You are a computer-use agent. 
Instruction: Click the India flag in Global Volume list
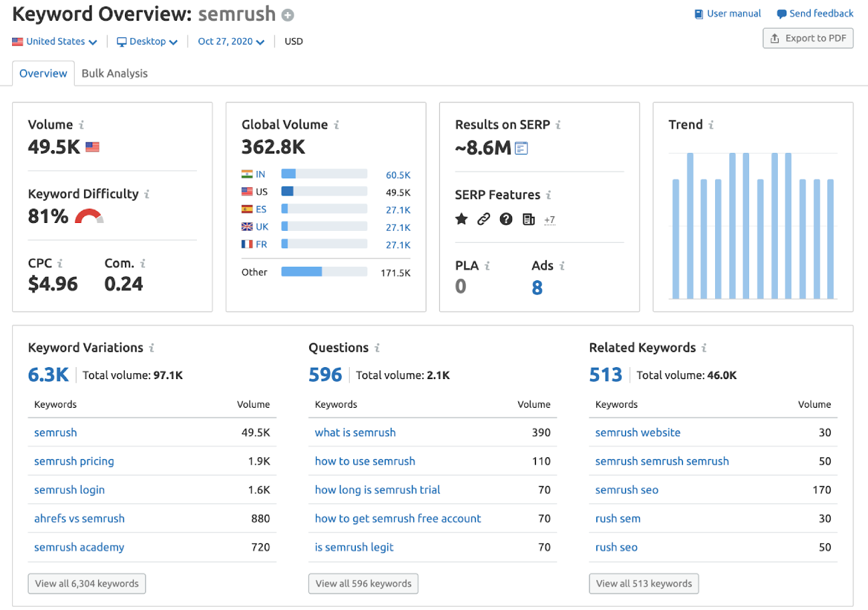(x=247, y=175)
